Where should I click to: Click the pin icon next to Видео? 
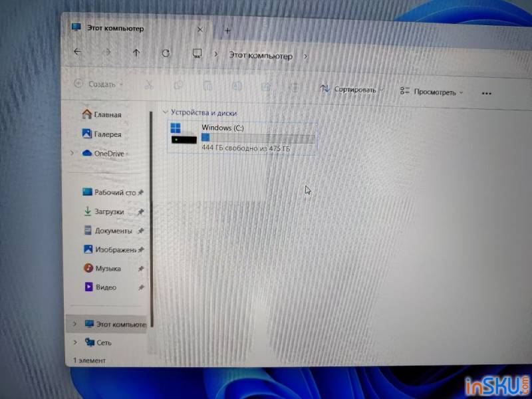coord(141,287)
